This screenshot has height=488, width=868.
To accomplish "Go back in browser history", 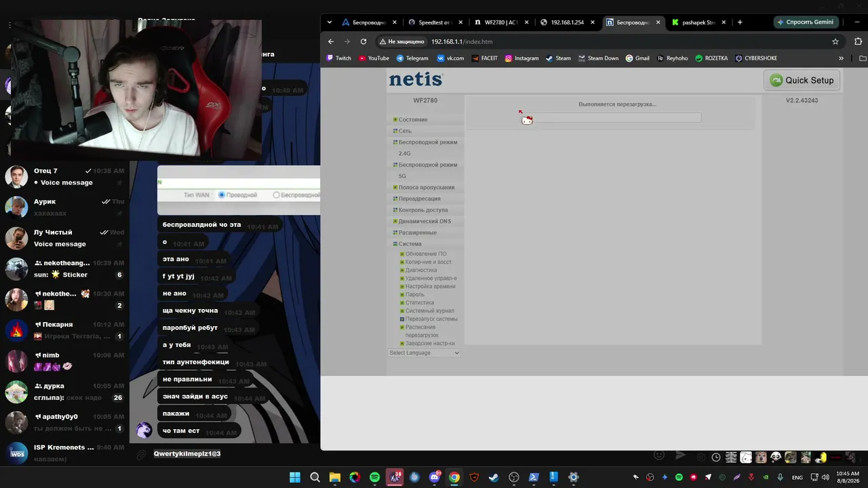I will (x=331, y=41).
